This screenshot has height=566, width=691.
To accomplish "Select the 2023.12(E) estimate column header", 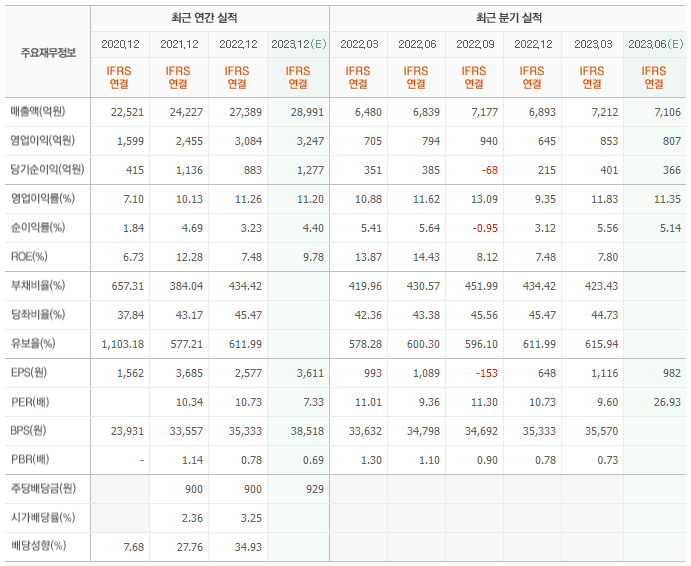I will click(299, 44).
